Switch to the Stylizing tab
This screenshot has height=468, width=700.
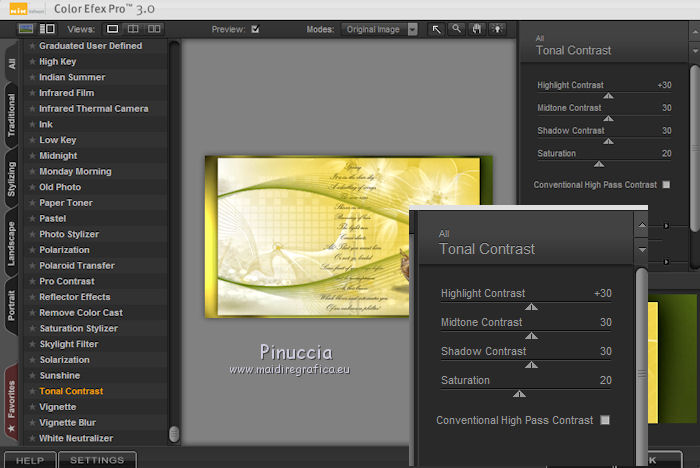click(x=11, y=179)
